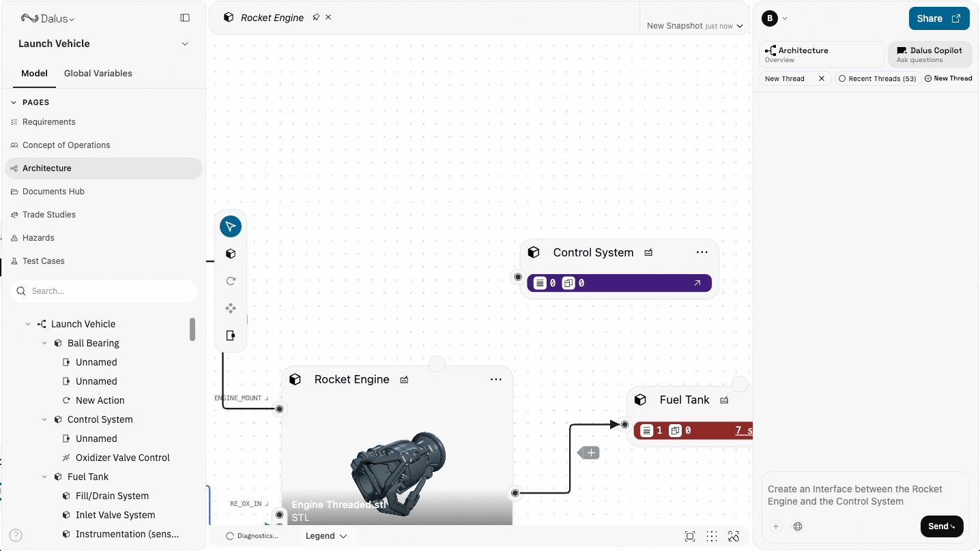Screen dimensions: 980x551
Task: Click the Fit to screen icon
Action: pos(690,536)
